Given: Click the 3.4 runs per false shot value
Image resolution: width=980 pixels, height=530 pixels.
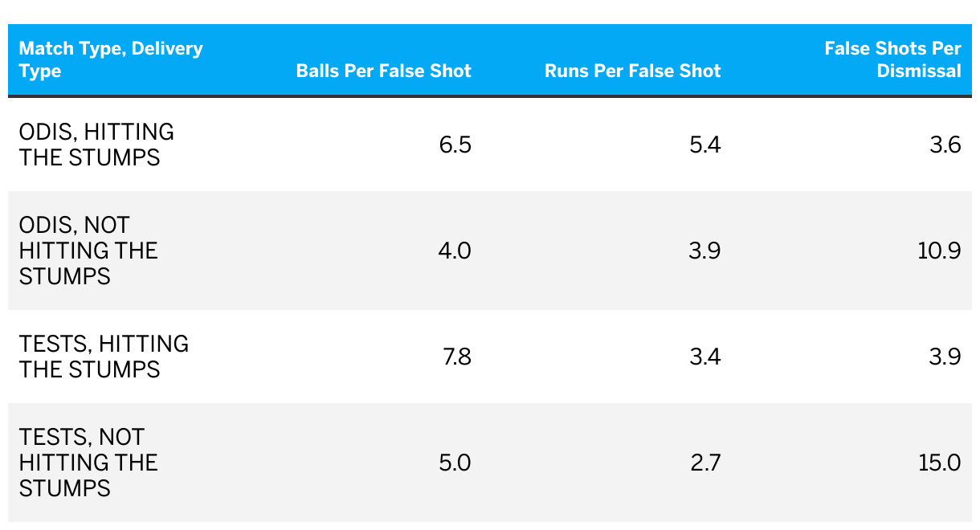Looking at the screenshot, I should (x=704, y=357).
